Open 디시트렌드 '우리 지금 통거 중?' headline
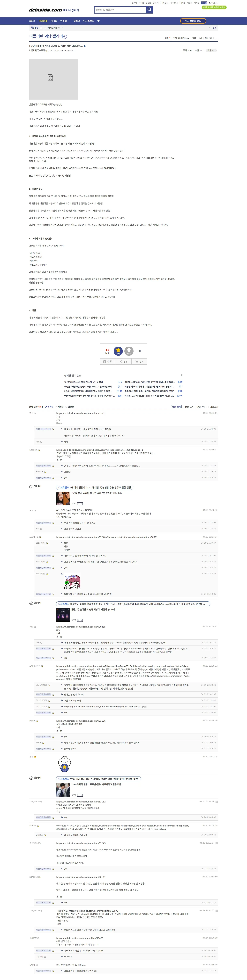 98,779
